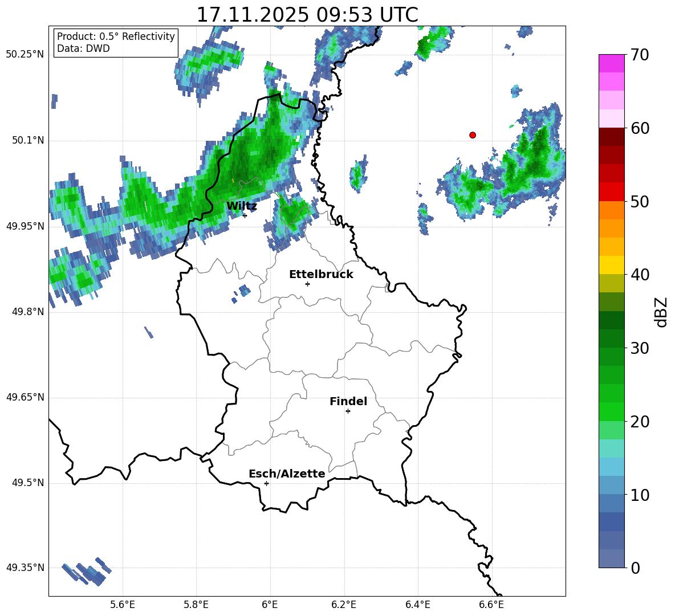The height and width of the screenshot is (616, 675).
Task: Click the 50.25°N latitude label
Action: pos(25,55)
